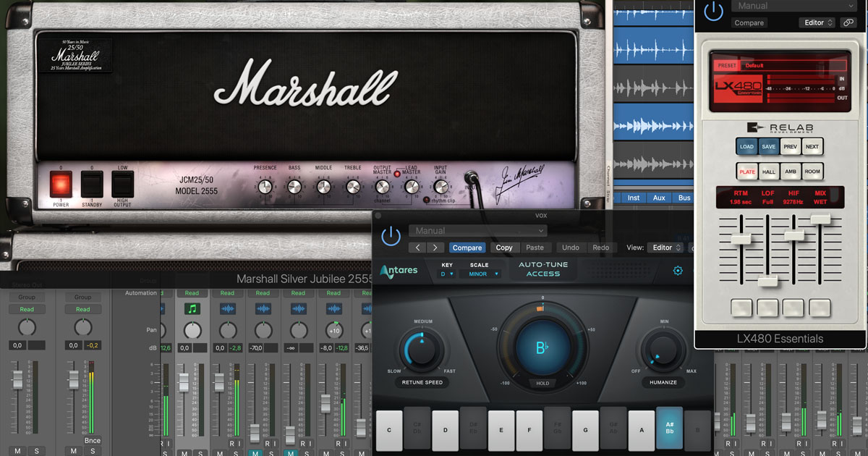Go to next preset in Auto-Tune header
868x456 pixels.
[x=435, y=248]
